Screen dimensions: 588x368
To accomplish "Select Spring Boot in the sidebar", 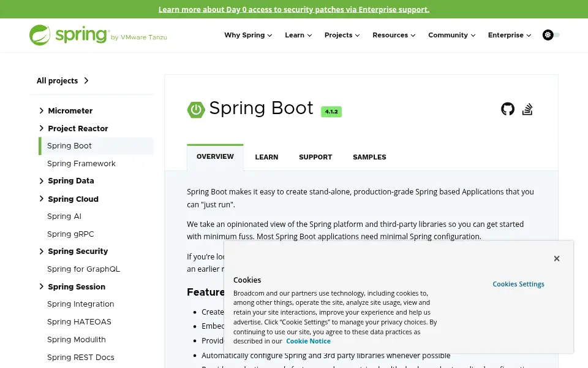I will click(96, 146).
